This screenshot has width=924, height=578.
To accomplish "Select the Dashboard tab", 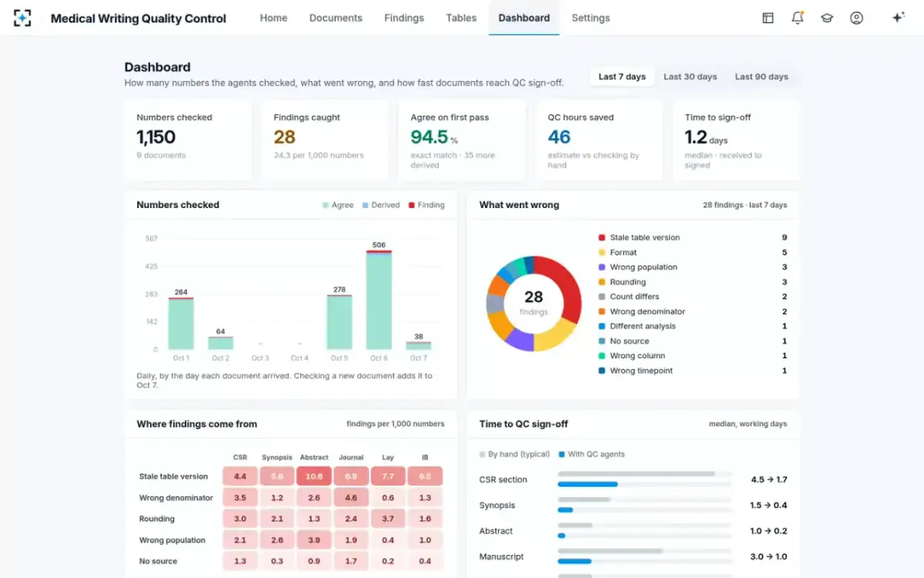I will (x=524, y=18).
